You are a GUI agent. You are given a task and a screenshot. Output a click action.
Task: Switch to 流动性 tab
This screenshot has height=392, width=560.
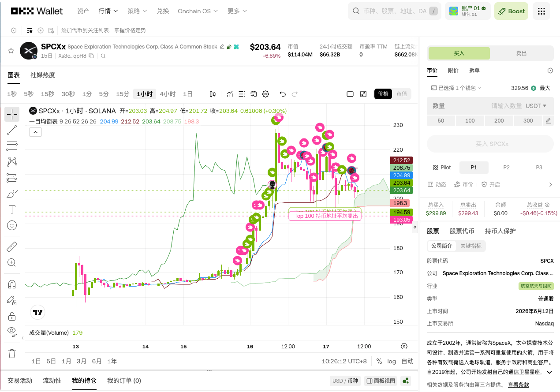click(x=52, y=381)
